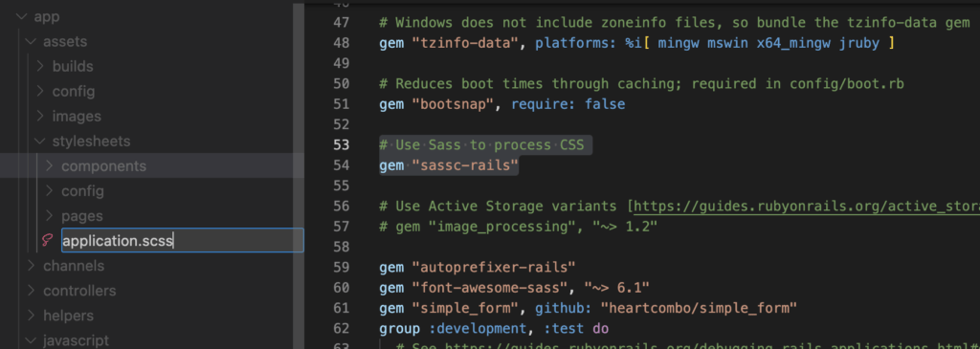Select the config folder under stylesheets

pyautogui.click(x=82, y=191)
